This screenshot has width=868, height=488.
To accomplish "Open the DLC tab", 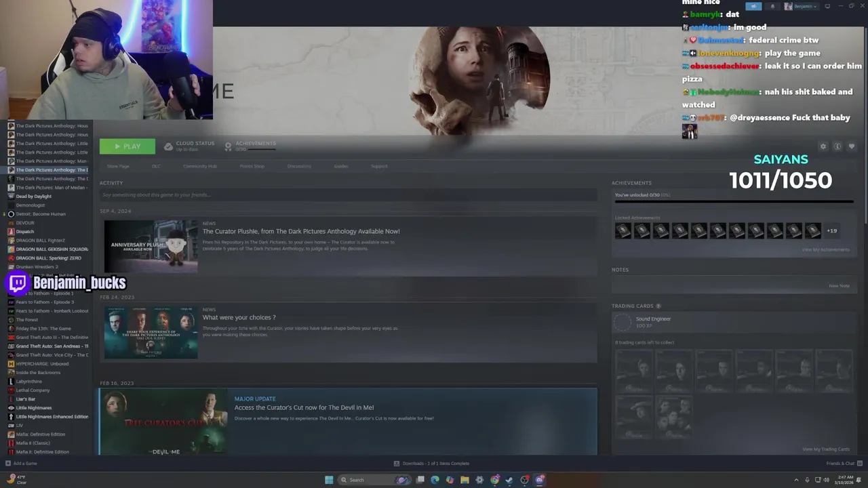I will pos(156,166).
